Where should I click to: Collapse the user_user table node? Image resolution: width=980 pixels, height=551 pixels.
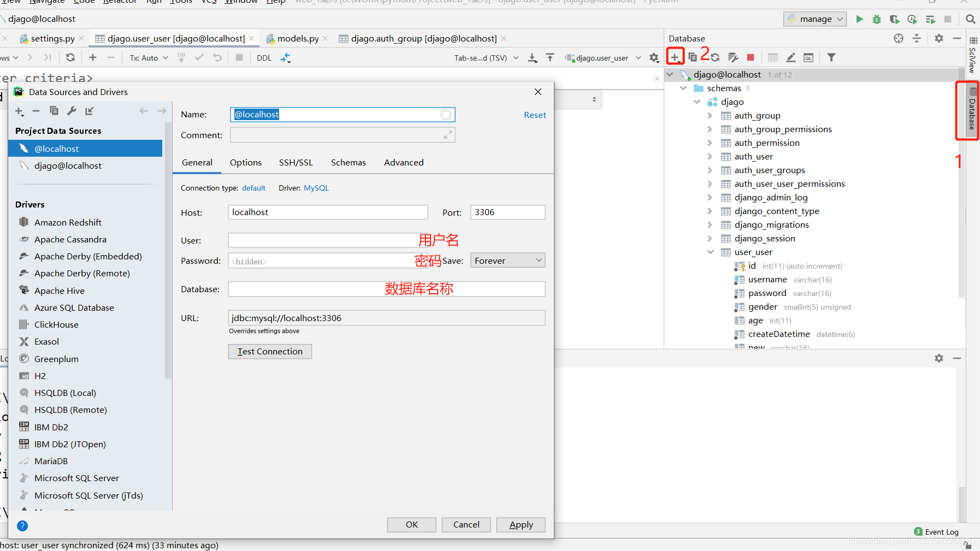pos(710,252)
